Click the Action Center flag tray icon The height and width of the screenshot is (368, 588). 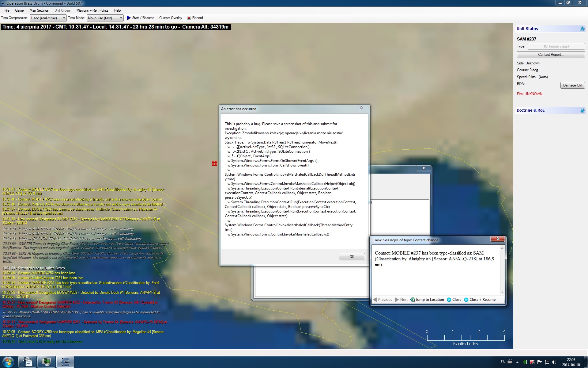[540, 362]
